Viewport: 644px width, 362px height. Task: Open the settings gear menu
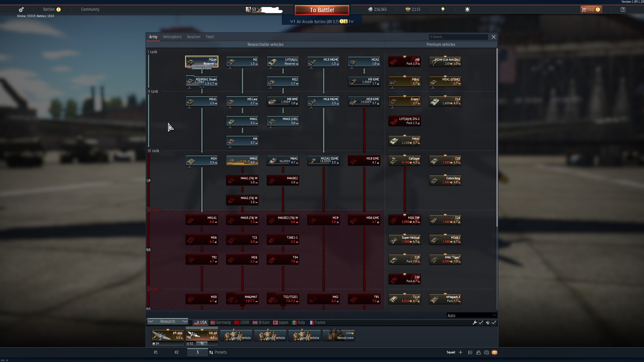point(21,9)
